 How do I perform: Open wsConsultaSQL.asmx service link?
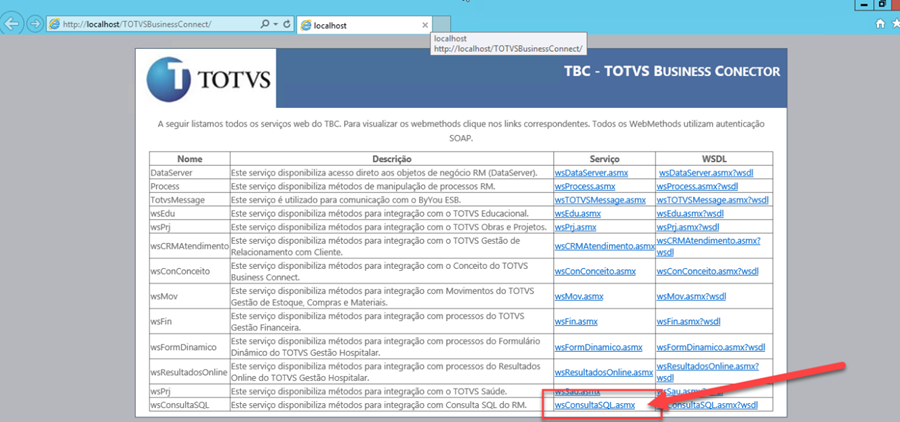pos(595,405)
